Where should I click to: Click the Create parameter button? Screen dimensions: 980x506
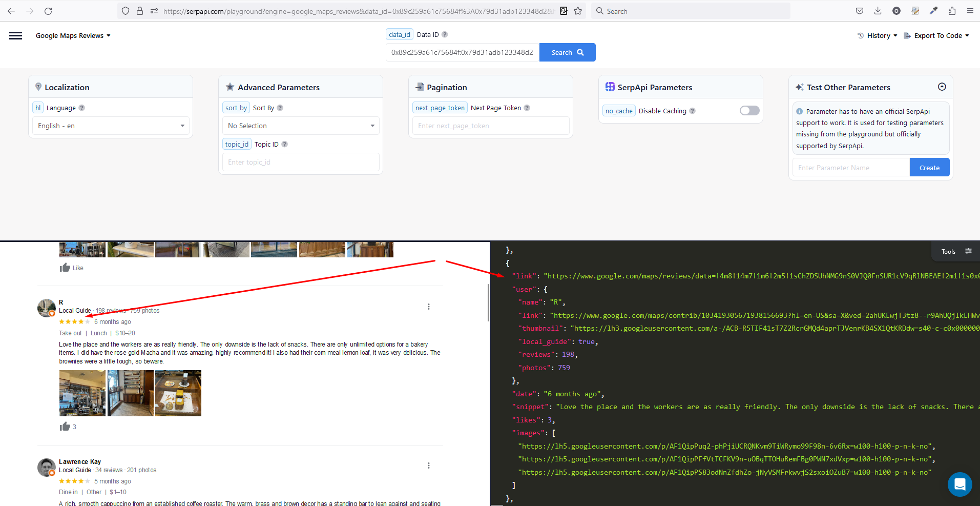[929, 167]
